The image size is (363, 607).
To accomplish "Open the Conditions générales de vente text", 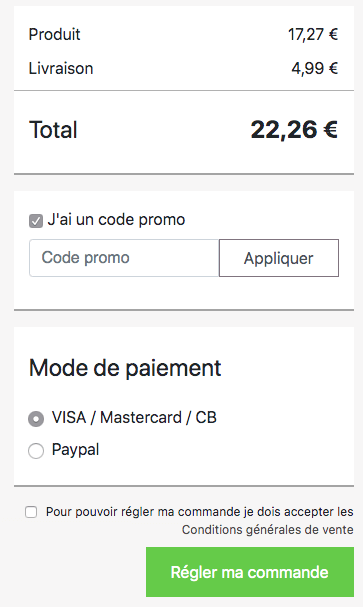I will tap(267, 530).
